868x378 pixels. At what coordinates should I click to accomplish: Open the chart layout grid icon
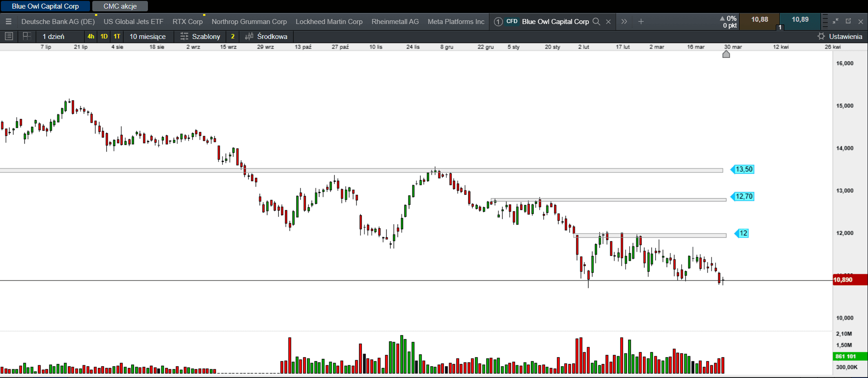[x=27, y=36]
